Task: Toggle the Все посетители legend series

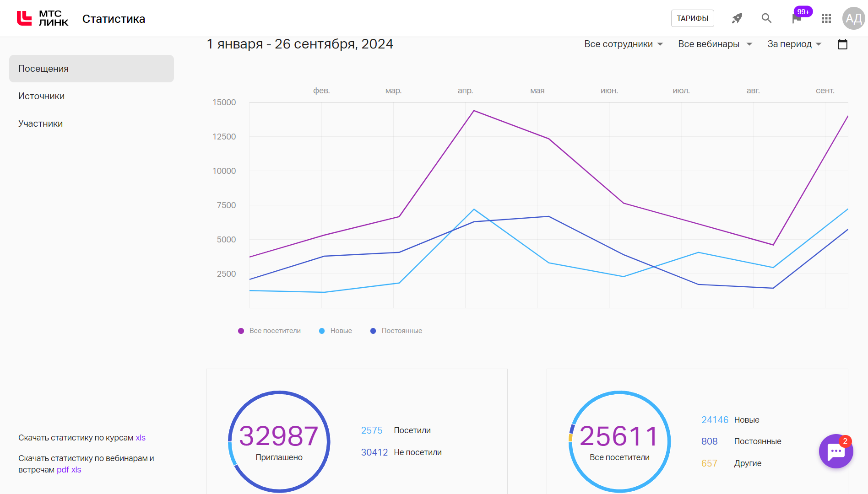Action: (x=269, y=331)
